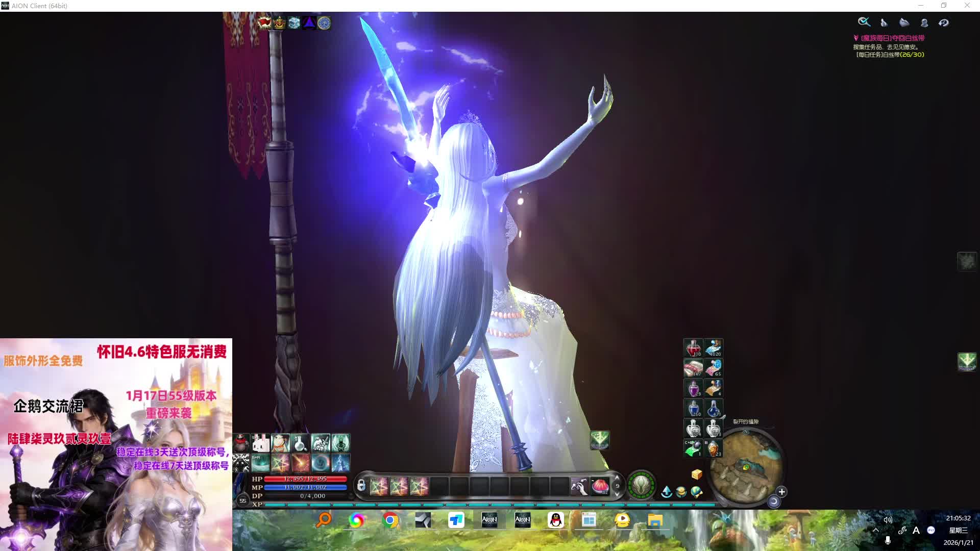Use the blue mana potion with count 471
Image resolution: width=980 pixels, height=551 pixels.
click(714, 408)
